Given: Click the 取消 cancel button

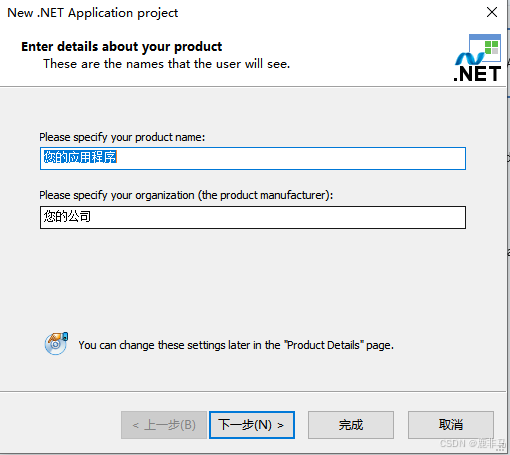Looking at the screenshot, I should point(451,425).
